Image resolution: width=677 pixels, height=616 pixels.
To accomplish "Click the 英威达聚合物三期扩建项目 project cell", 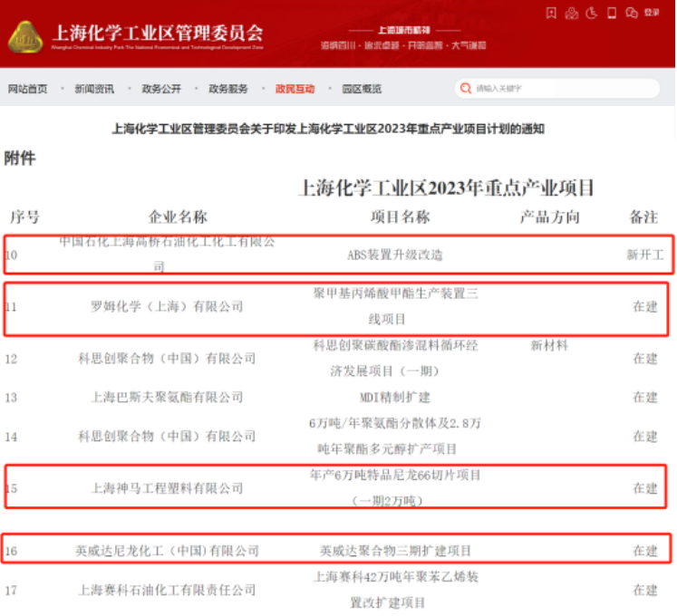I will (x=395, y=551).
